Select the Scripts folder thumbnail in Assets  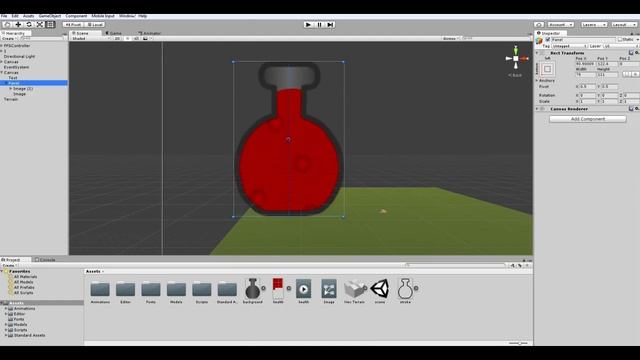[202, 289]
